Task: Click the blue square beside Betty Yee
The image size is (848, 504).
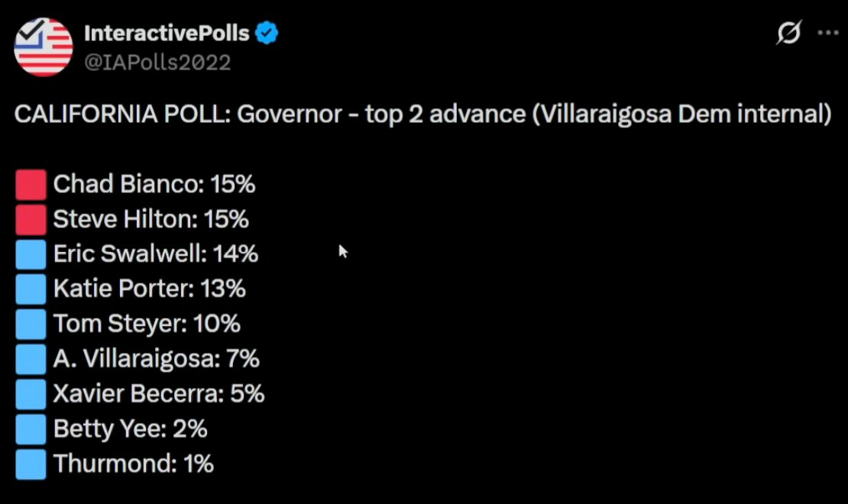Action: tap(31, 429)
